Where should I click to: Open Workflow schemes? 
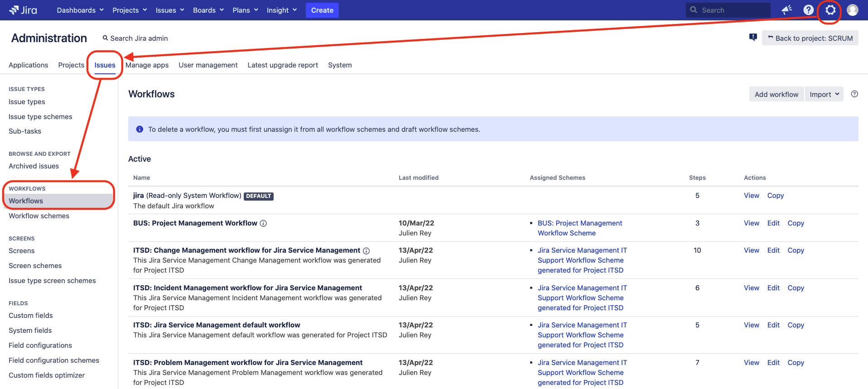point(39,216)
